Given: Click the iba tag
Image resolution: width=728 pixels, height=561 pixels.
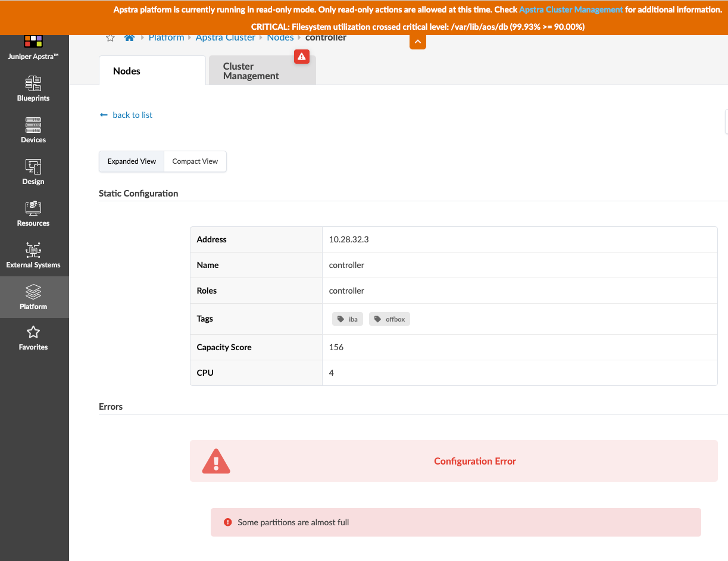Looking at the screenshot, I should click(348, 319).
